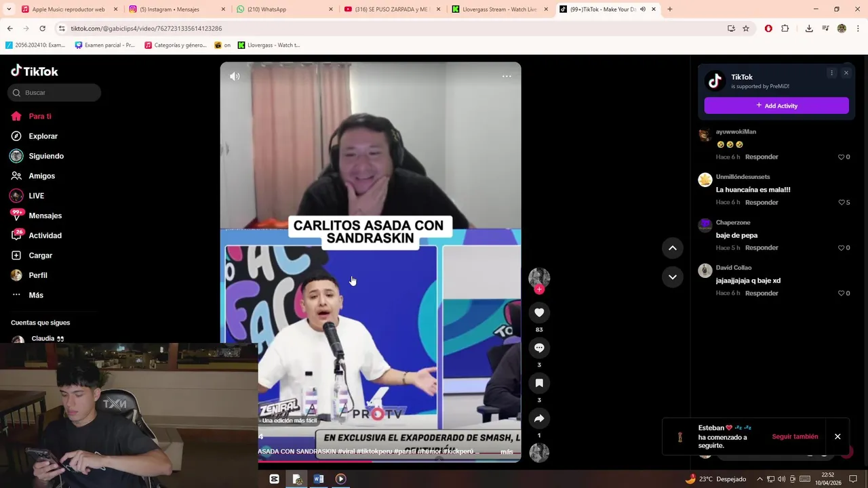This screenshot has height=488, width=868.
Task: Open the red ad blocker extension
Action: click(x=768, y=28)
